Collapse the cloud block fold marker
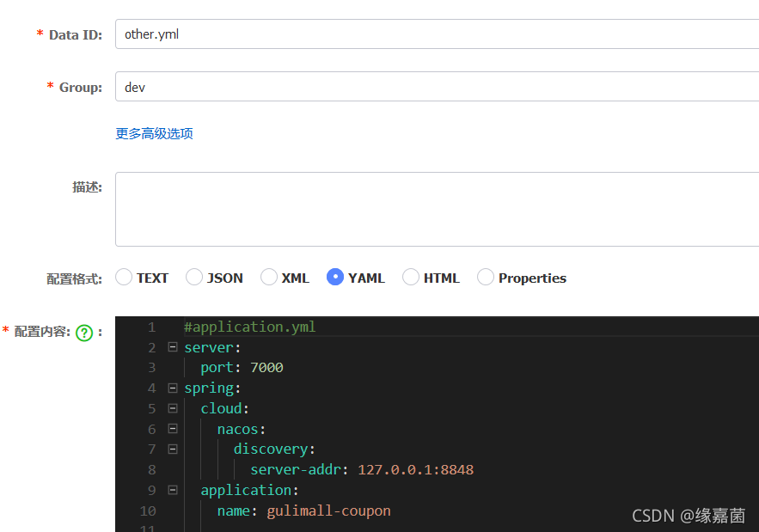Screen dimensions: 759x532 [172, 408]
